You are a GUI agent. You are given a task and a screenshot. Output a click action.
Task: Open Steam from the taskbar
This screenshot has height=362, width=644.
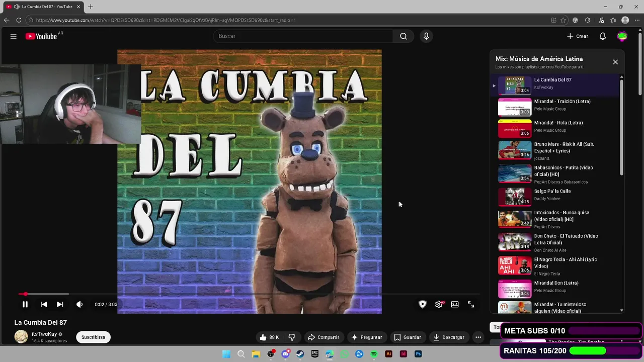(300, 354)
